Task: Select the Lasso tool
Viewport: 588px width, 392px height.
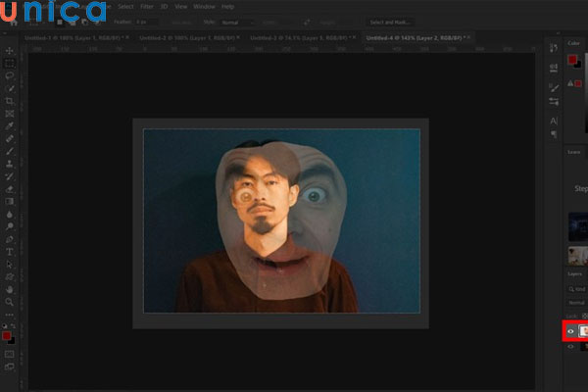Action: click(10, 75)
